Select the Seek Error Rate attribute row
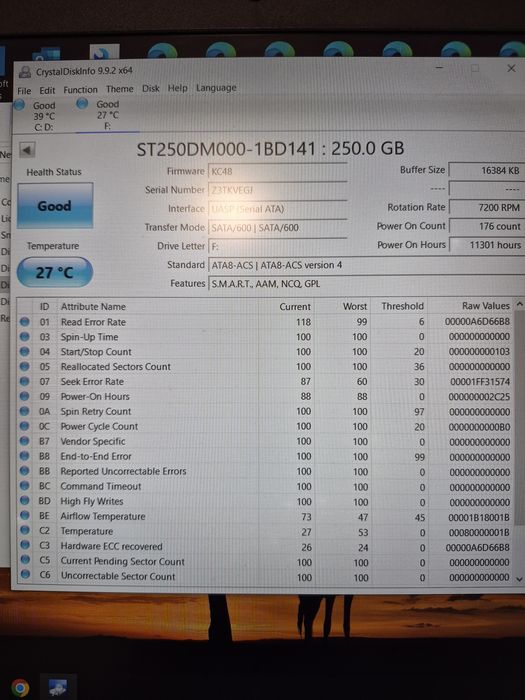The height and width of the screenshot is (700, 525). pos(266,382)
